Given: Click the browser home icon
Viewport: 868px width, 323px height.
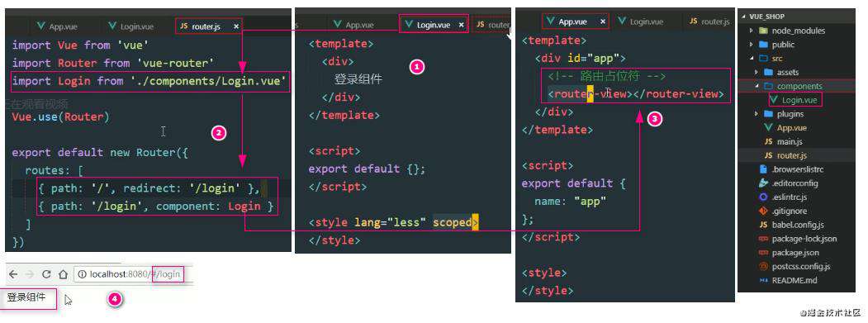Looking at the screenshot, I should pos(63,273).
